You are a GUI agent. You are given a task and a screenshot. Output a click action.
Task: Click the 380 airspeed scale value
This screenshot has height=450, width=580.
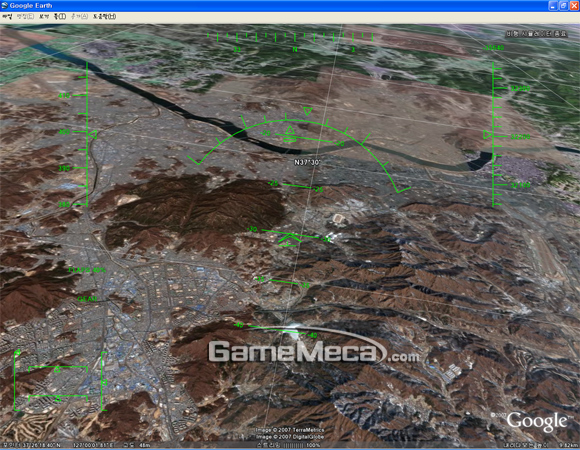click(64, 204)
